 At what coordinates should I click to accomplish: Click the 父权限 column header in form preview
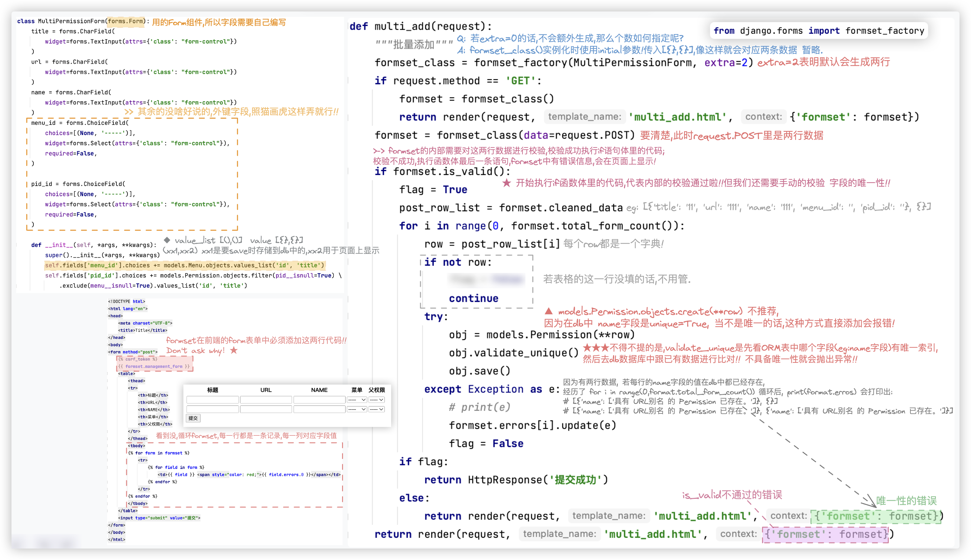click(377, 390)
